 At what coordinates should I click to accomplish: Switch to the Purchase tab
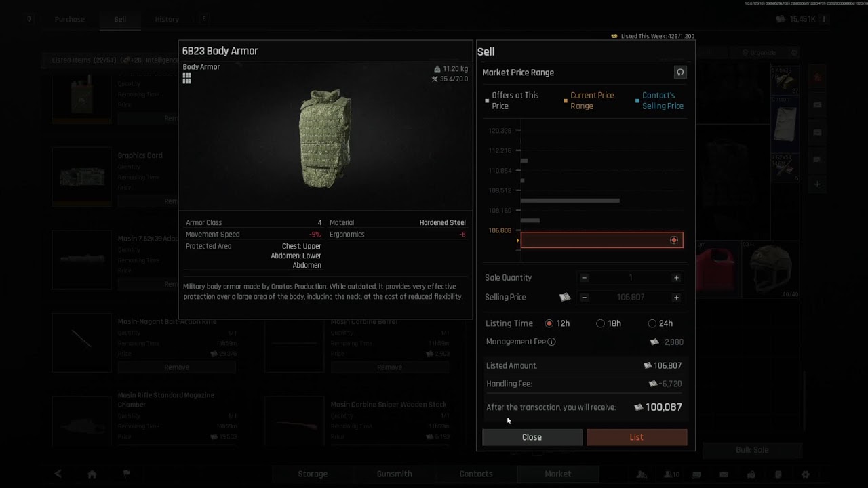70,19
